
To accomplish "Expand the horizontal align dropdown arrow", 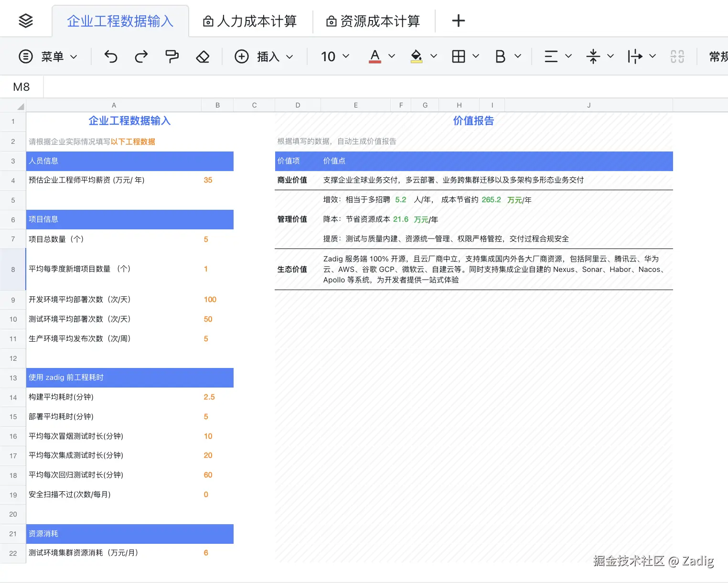I will point(568,56).
